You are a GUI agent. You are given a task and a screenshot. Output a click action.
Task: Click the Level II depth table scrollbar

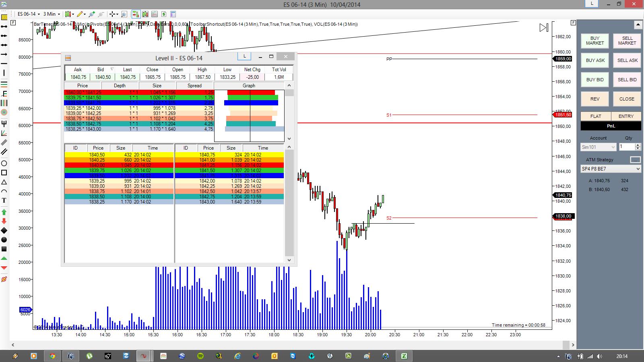pos(289,112)
